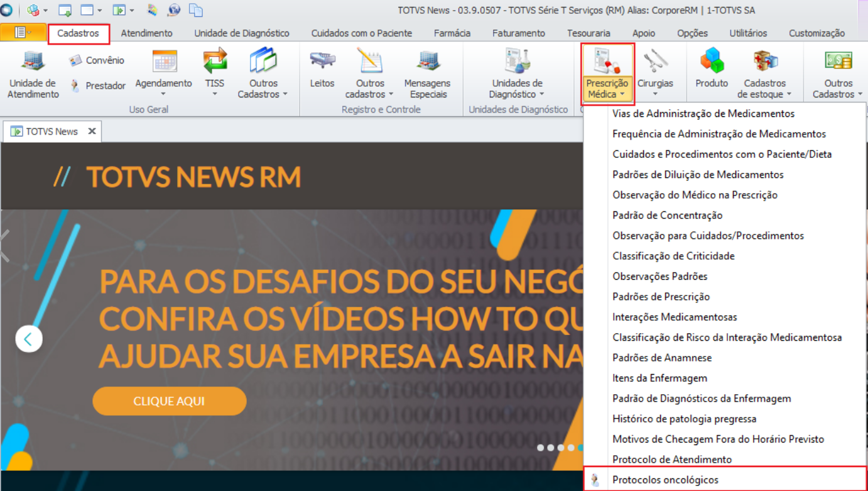Select Observação do Médico na Prescrição
The height and width of the screenshot is (491, 868).
725,195
